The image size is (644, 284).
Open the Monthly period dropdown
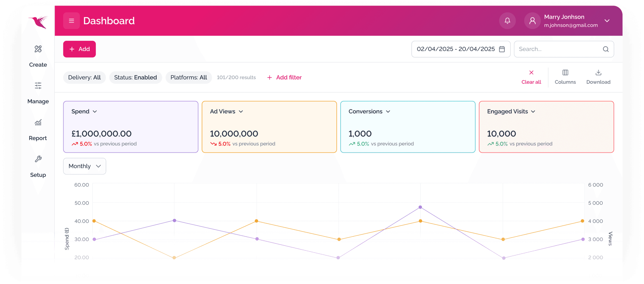coord(84,166)
